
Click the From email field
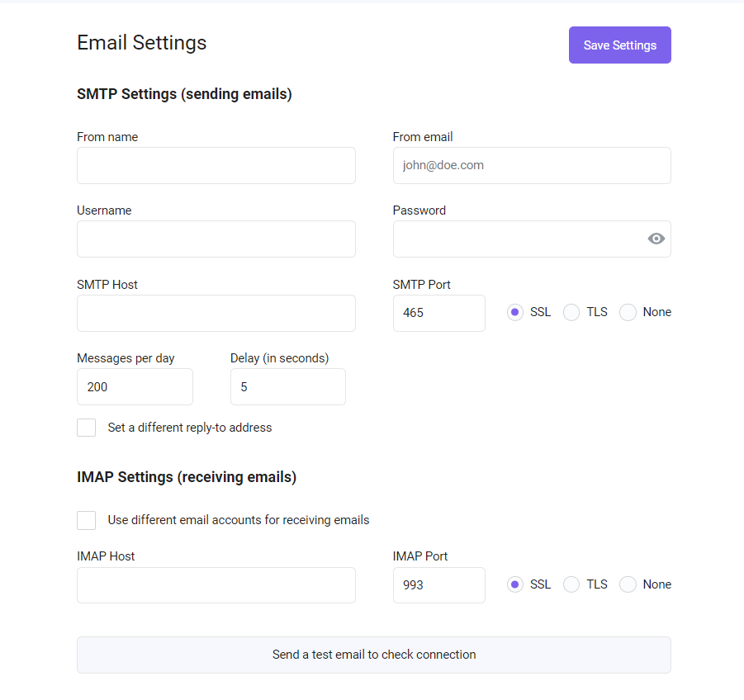coord(532,166)
